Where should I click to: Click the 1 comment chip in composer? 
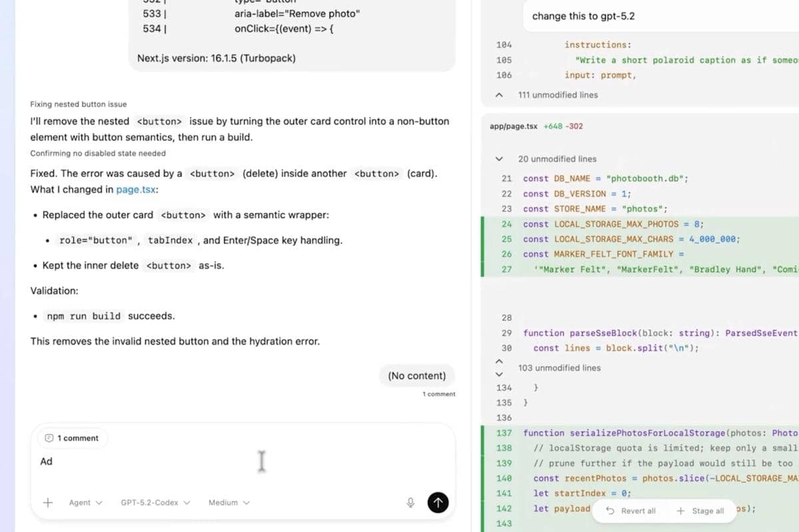coord(71,438)
